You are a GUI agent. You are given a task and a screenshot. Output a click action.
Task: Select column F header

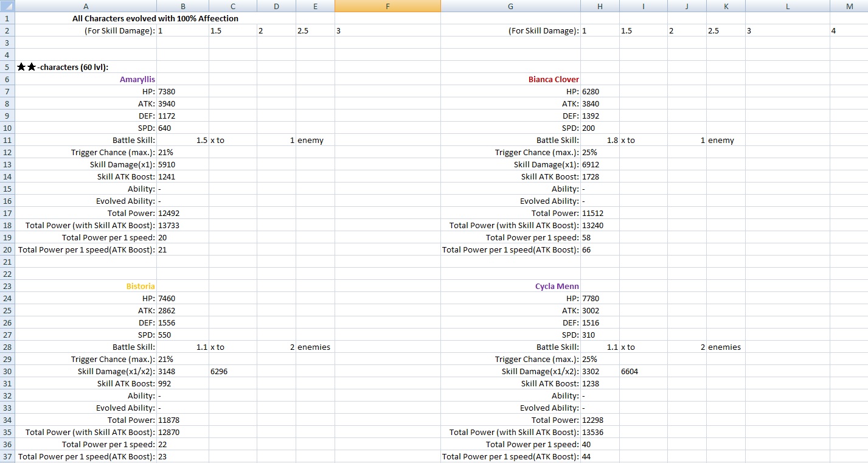387,6
